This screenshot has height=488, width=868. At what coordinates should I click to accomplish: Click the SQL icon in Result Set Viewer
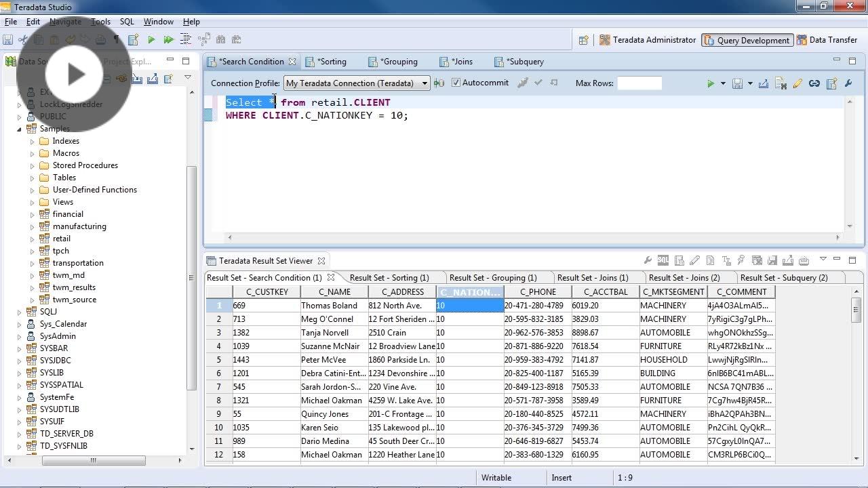tap(663, 260)
